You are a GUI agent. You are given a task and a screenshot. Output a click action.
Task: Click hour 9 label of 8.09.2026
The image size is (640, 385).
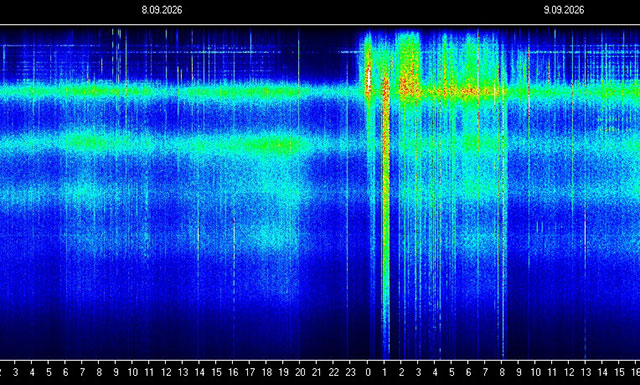[x=116, y=372]
